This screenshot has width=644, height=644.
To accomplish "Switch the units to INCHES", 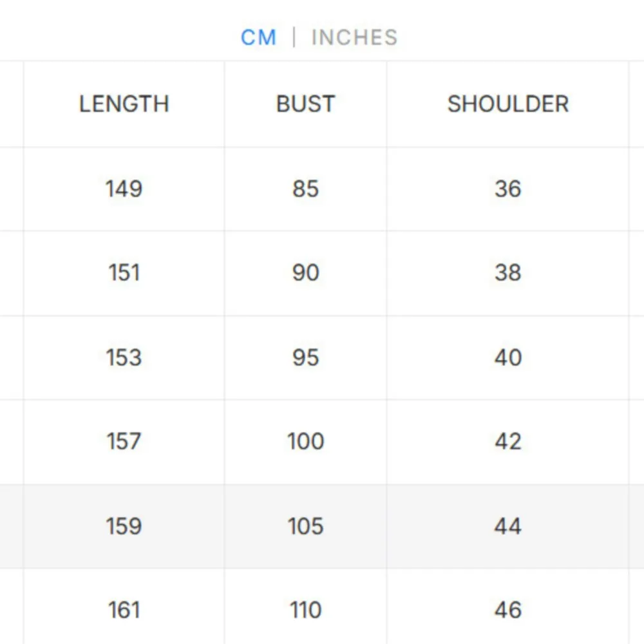I will pos(354,37).
